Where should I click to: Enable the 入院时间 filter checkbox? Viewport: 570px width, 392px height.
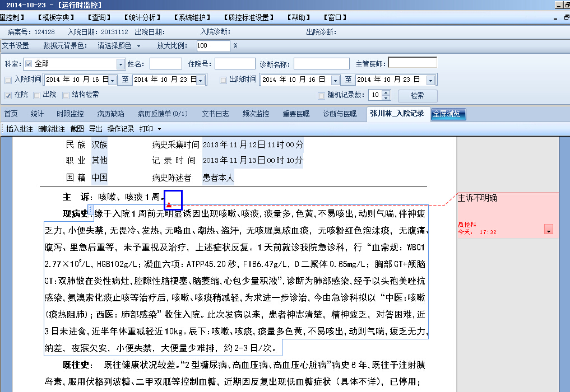8,80
